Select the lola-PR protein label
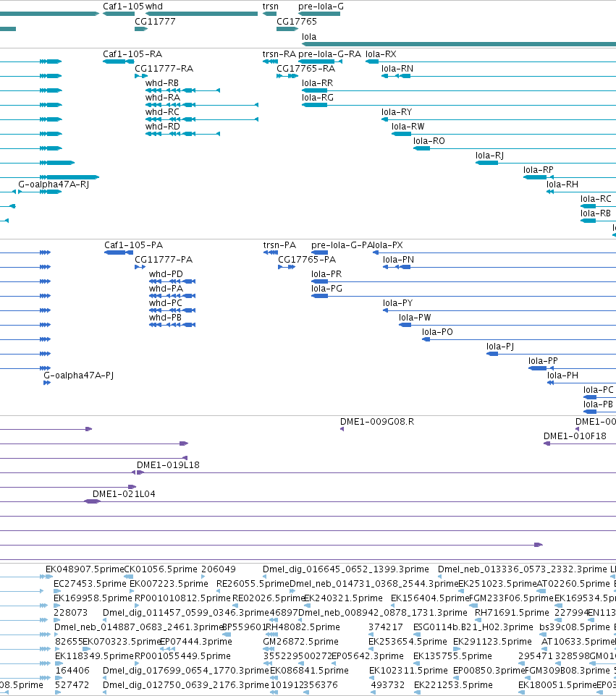The image size is (616, 696). 326,274
